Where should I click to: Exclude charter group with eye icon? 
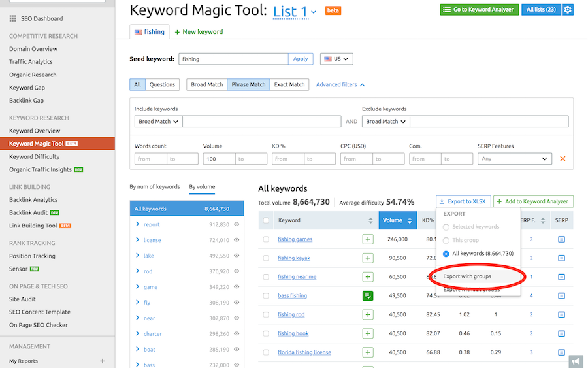coord(237,333)
